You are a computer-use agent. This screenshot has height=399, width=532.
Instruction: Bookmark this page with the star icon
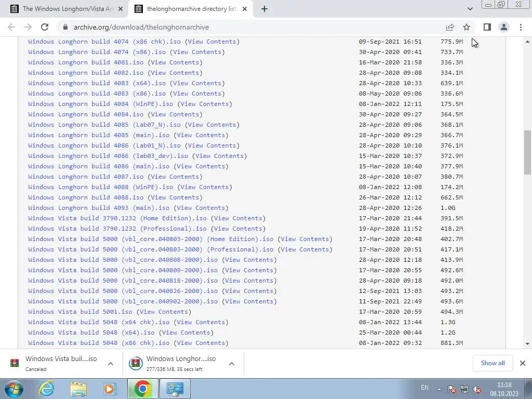coord(467,27)
